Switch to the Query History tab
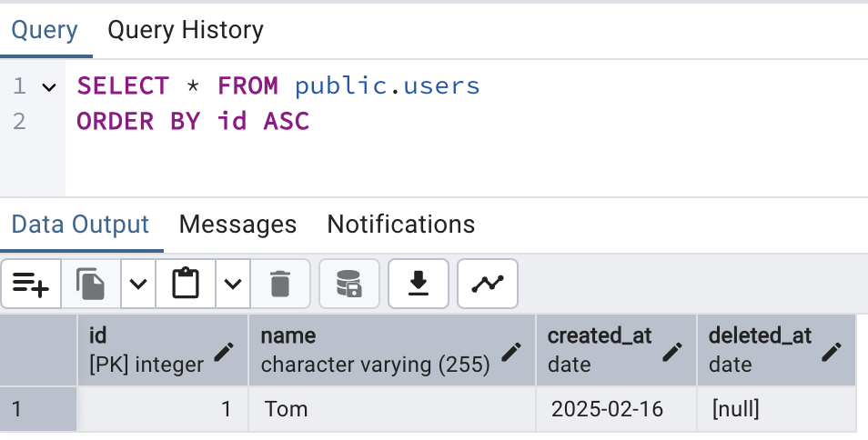The width and height of the screenshot is (868, 440). [x=186, y=30]
